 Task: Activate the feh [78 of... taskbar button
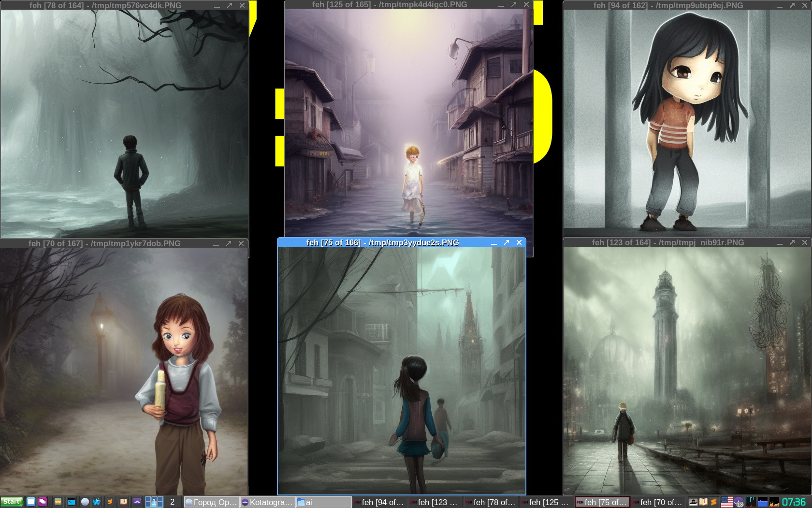click(491, 502)
